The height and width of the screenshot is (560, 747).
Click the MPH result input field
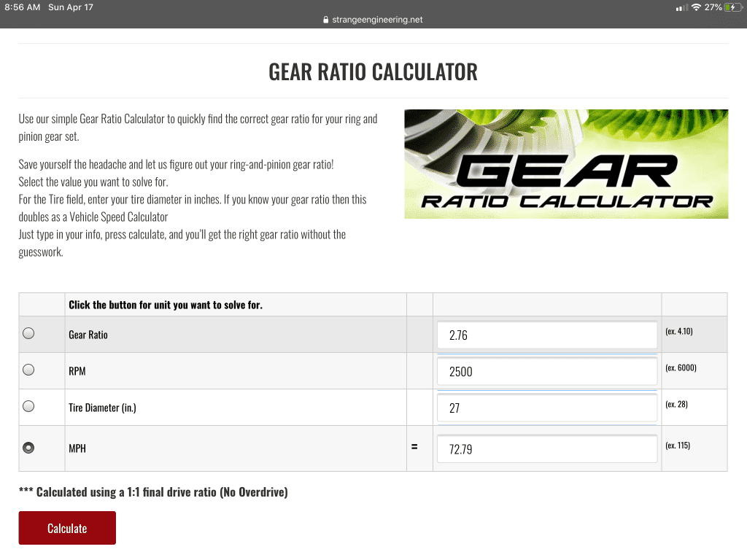click(547, 449)
